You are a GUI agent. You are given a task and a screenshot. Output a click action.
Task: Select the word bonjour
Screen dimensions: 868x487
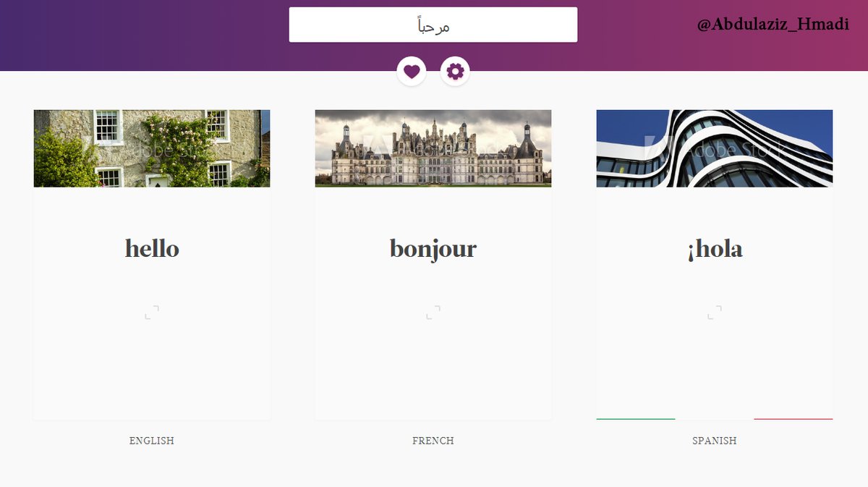click(x=433, y=250)
